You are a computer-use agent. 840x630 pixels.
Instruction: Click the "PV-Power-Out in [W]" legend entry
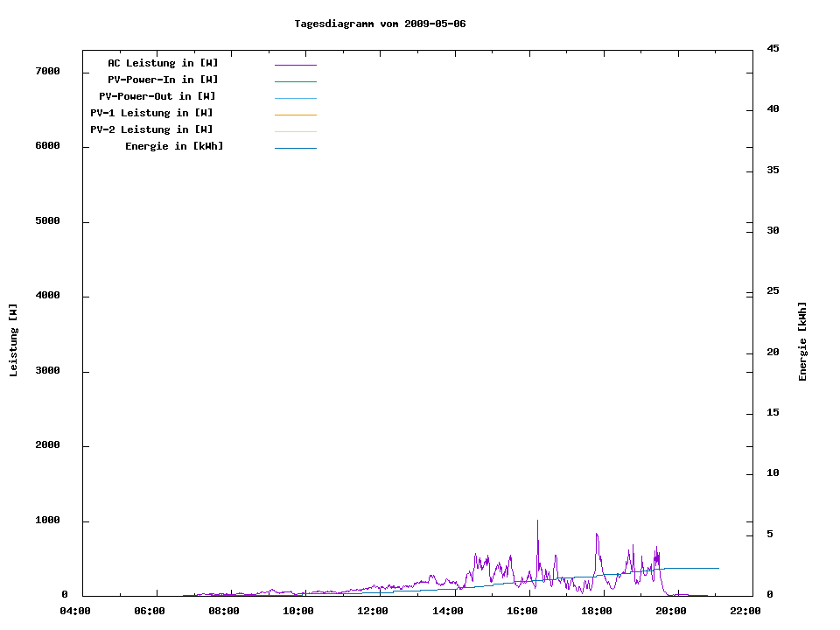(x=157, y=96)
